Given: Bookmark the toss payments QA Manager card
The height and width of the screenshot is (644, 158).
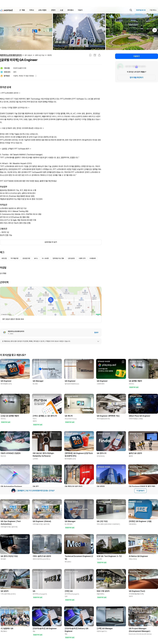Looking at the screenshot, I should pos(91,502).
